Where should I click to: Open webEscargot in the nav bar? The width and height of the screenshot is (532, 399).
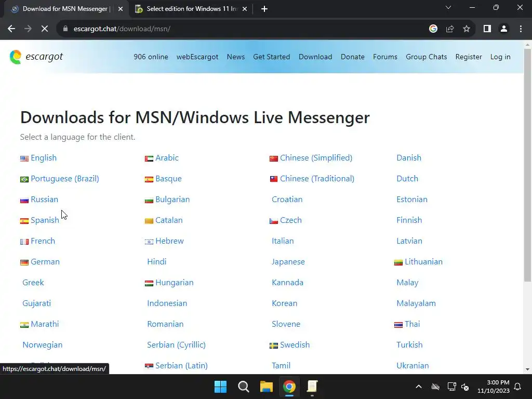tap(197, 57)
